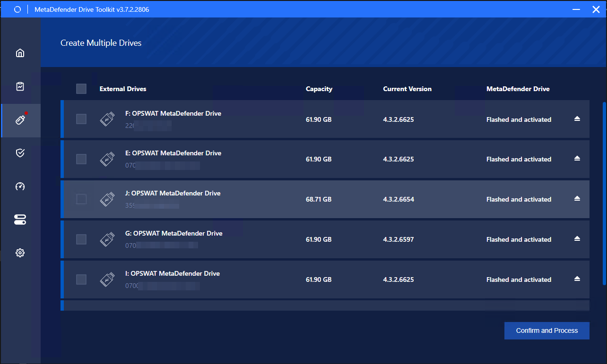
Task: Click Confirm and Process button
Action: tap(547, 330)
